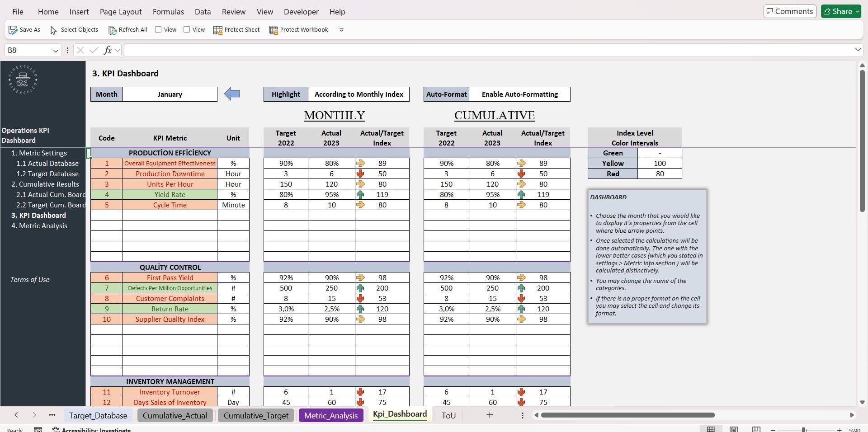868x432 pixels.
Task: Click the Save As icon
Action: point(13,30)
